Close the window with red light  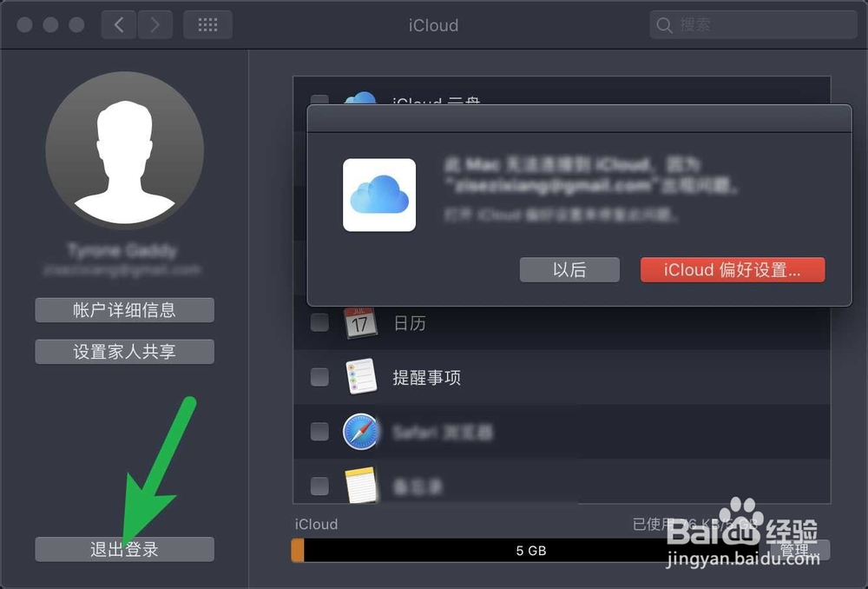point(24,25)
